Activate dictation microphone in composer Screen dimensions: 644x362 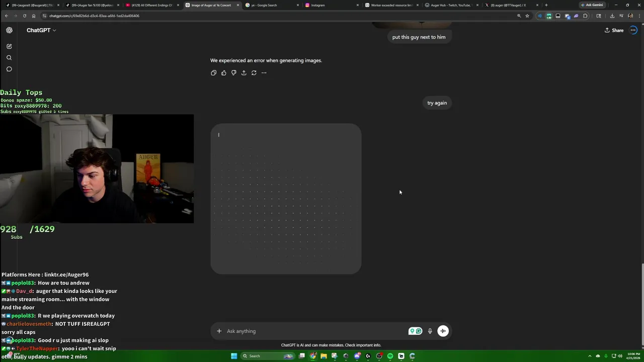click(x=430, y=331)
